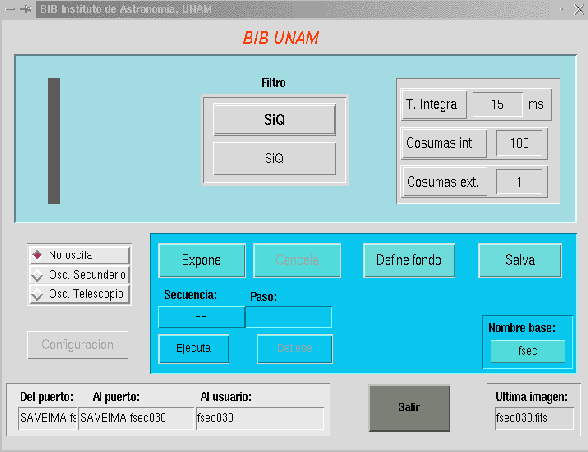Click the Cosumas ext. label button
This screenshot has height=452, width=588.
pos(444,182)
